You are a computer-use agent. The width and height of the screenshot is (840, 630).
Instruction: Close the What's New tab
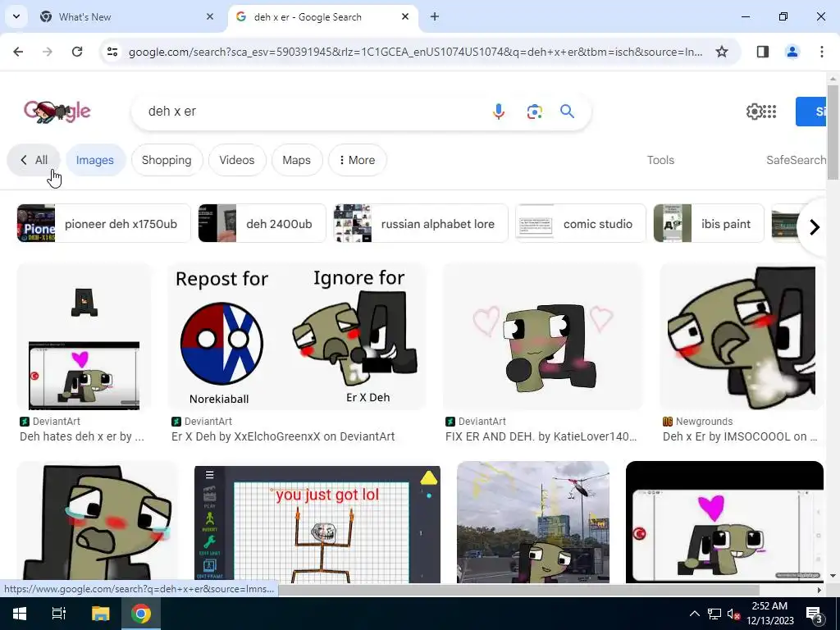(210, 16)
